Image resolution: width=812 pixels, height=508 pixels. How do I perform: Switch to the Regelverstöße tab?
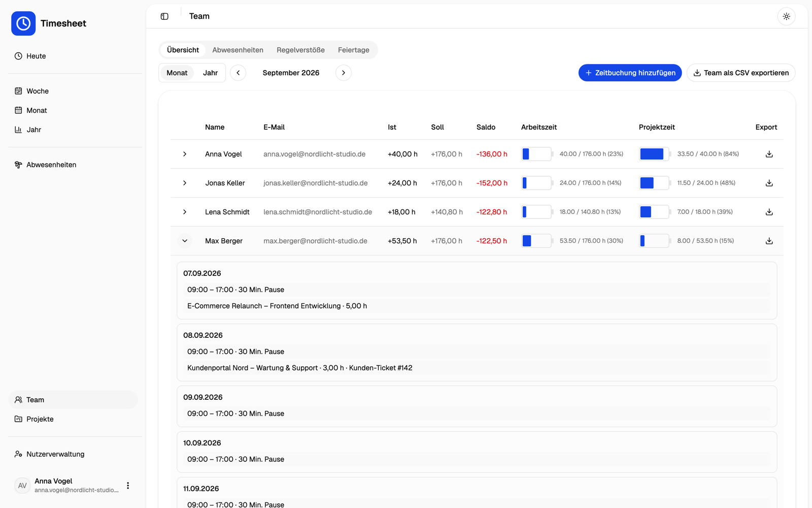click(x=300, y=50)
